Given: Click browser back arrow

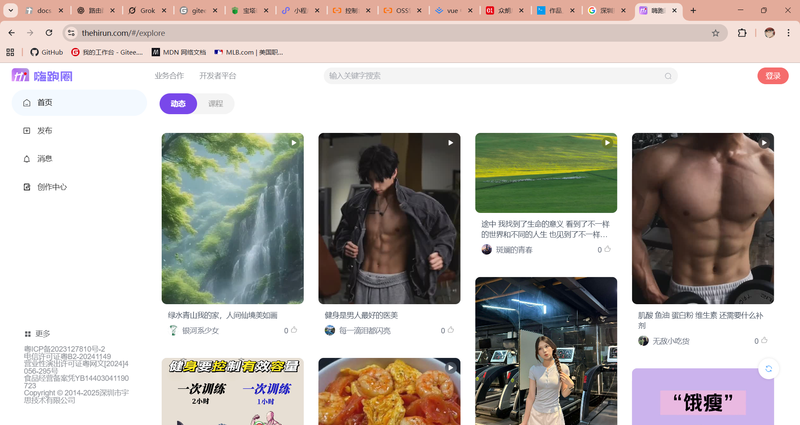Looking at the screenshot, I should pyautogui.click(x=12, y=33).
